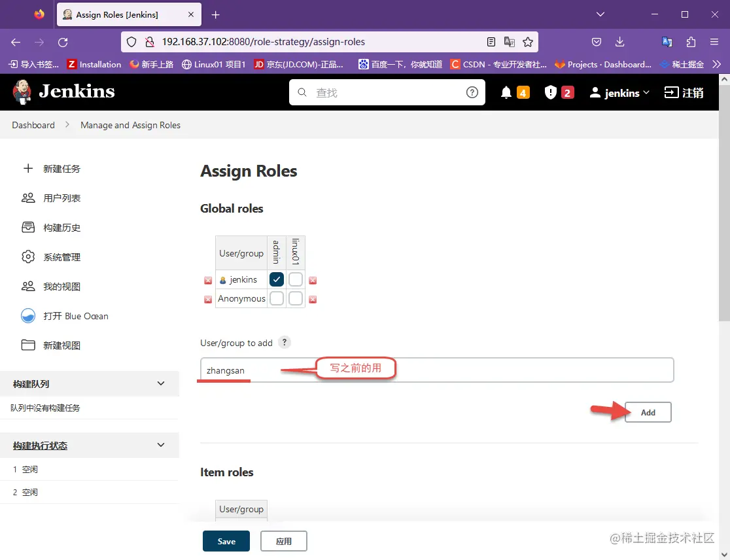Open extensions puzzle icon

click(x=691, y=42)
